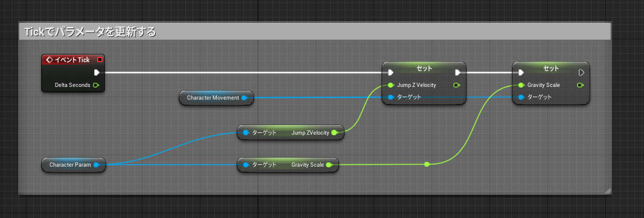Click Gravity Scale green output pin on setter
The width and height of the screenshot is (644, 218).
[x=580, y=85]
